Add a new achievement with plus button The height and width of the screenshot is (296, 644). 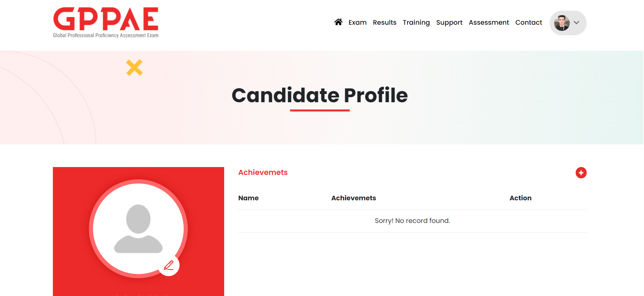point(581,173)
